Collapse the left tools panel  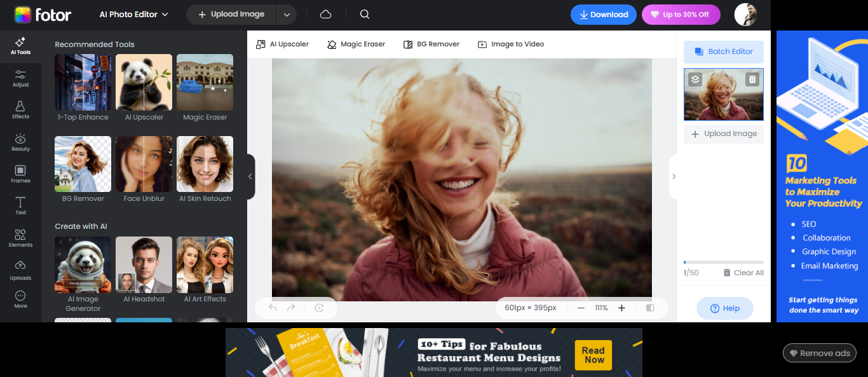[250, 177]
